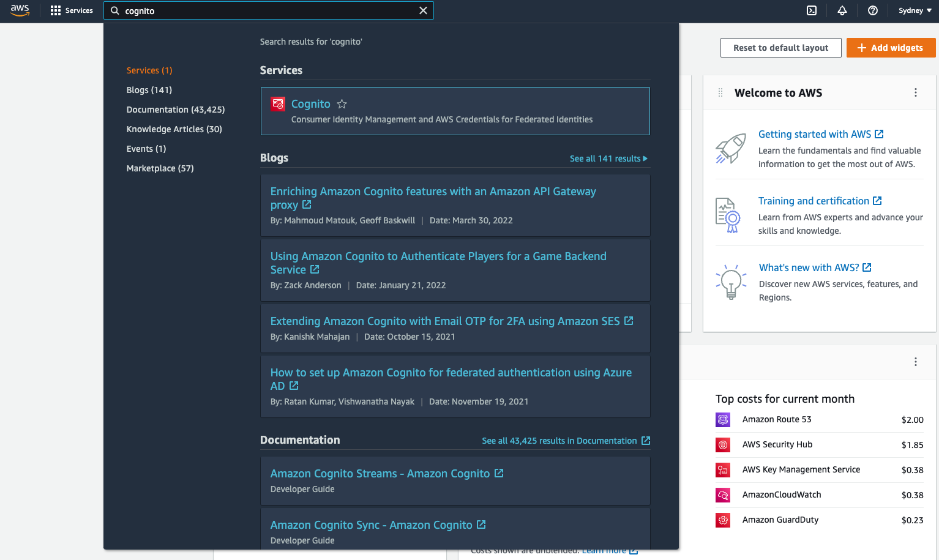Open Getting started with AWS link
Screen dimensions: 939x560
(820, 134)
